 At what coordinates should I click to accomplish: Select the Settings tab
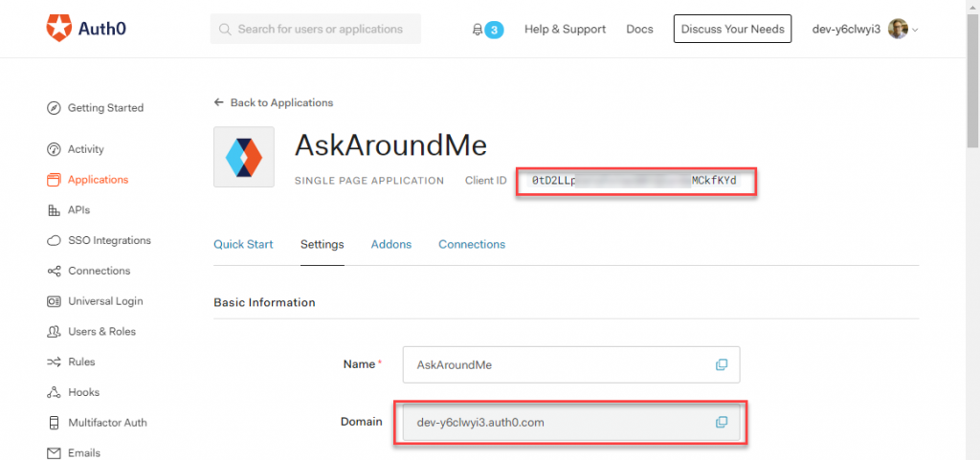[322, 244]
